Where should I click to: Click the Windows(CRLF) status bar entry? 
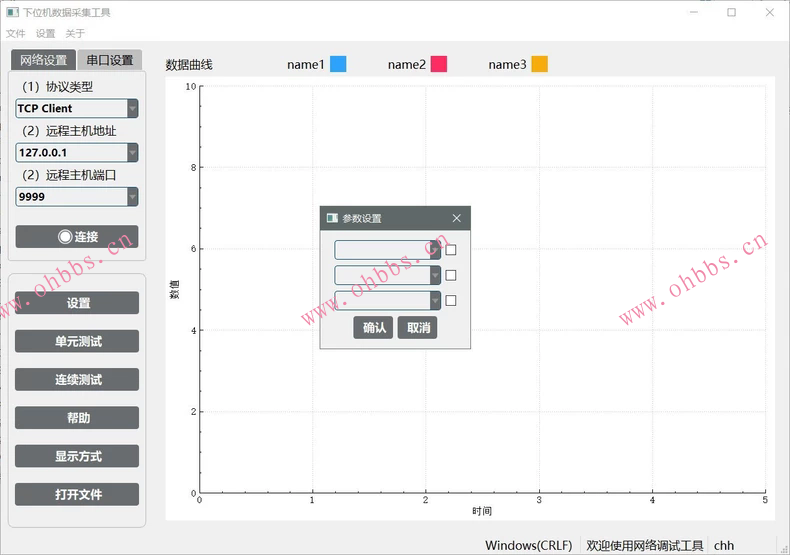click(529, 545)
